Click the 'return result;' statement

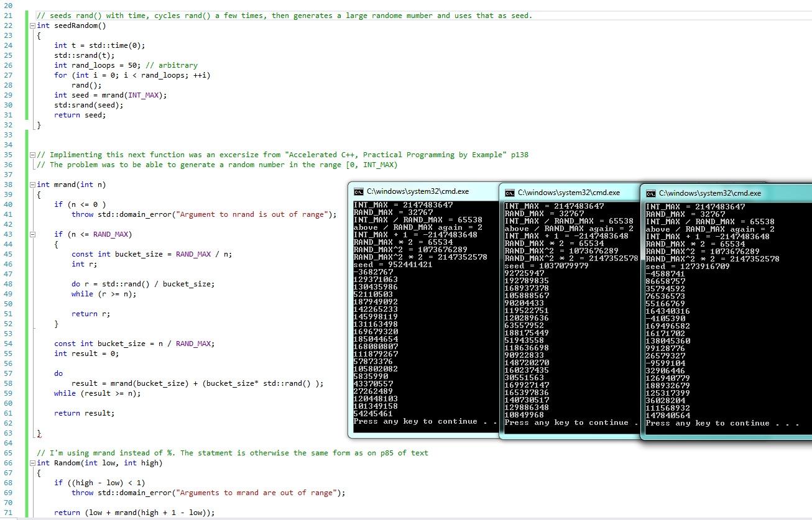click(x=85, y=413)
